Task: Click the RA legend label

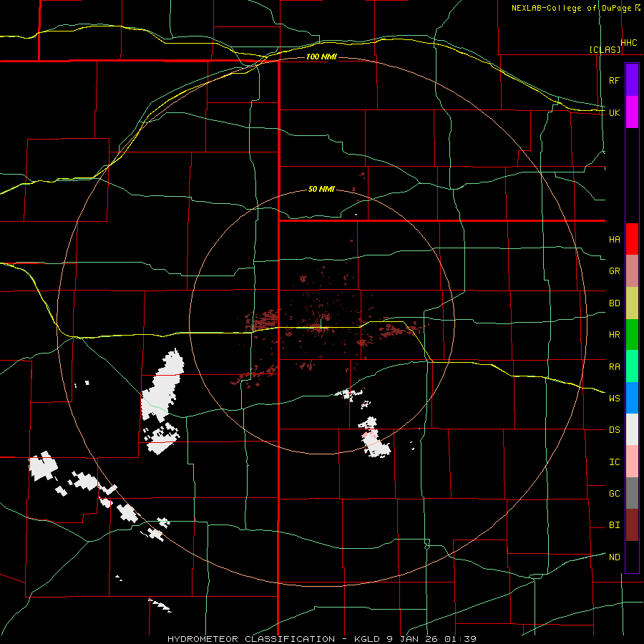Action: 614,367
